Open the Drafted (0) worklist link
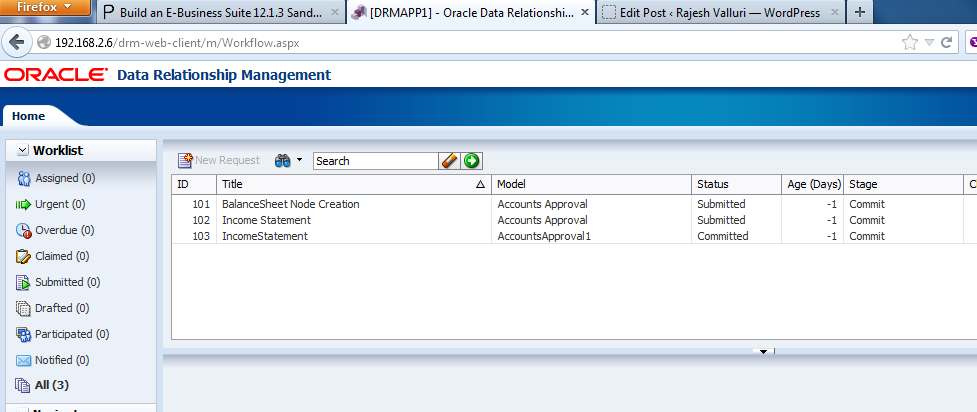 click(62, 308)
